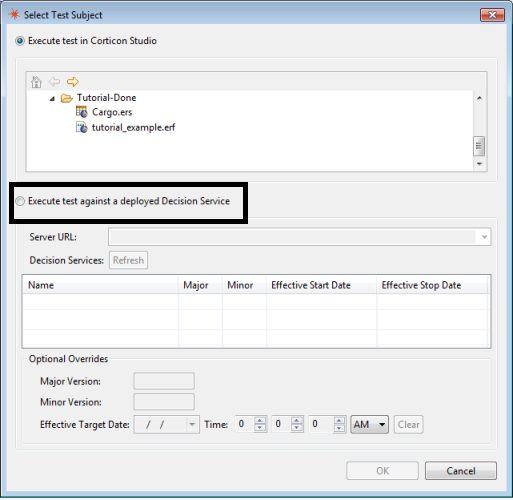Viewport: 513px width, 500px height.
Task: Decrease the minutes time spinner
Action: coord(297,428)
